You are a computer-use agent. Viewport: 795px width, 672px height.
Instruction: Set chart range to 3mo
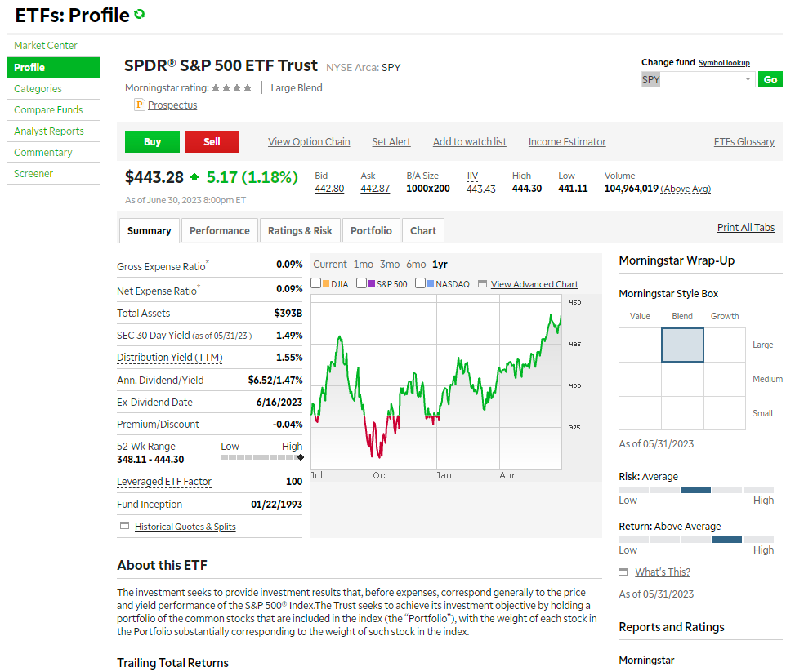point(390,264)
